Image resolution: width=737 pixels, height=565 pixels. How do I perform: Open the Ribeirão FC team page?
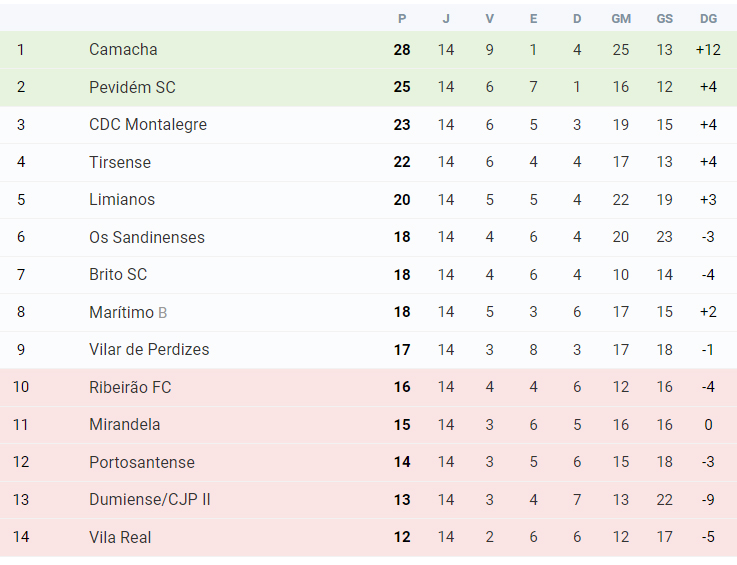[x=130, y=387]
